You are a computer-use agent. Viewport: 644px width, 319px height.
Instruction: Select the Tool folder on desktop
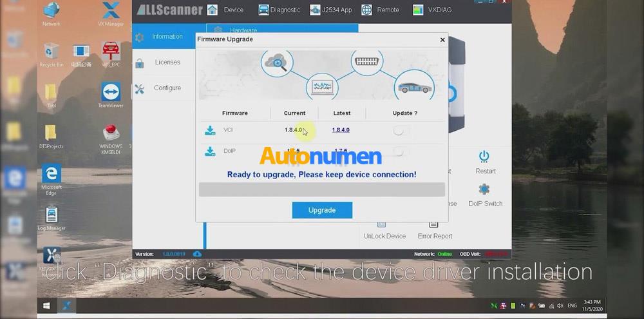point(51,95)
